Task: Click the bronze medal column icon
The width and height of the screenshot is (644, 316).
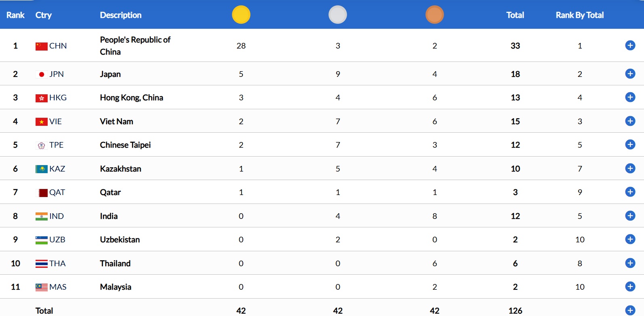Action: tap(435, 15)
